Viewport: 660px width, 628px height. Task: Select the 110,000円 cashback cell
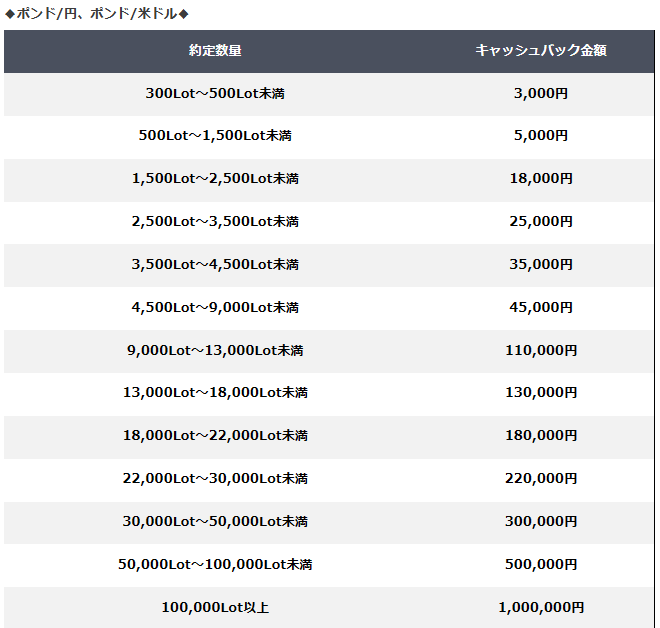click(540, 351)
